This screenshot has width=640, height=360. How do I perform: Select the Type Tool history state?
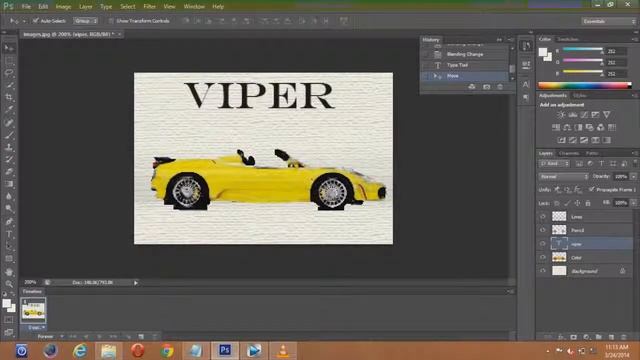point(464,65)
